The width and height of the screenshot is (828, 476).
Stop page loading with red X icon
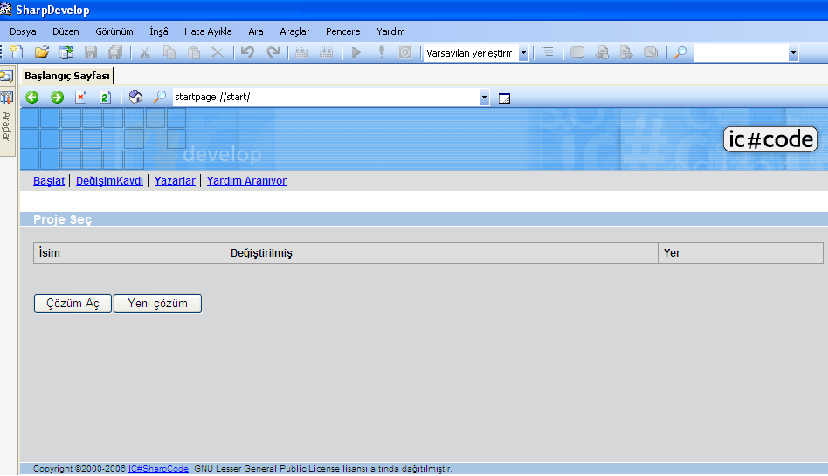(81, 97)
